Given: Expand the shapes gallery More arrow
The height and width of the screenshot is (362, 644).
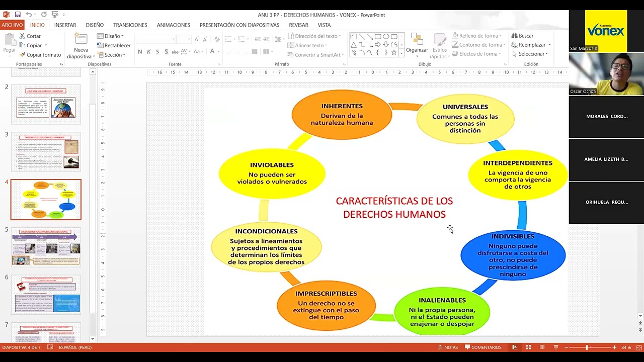Looking at the screenshot, I should tap(401, 53).
